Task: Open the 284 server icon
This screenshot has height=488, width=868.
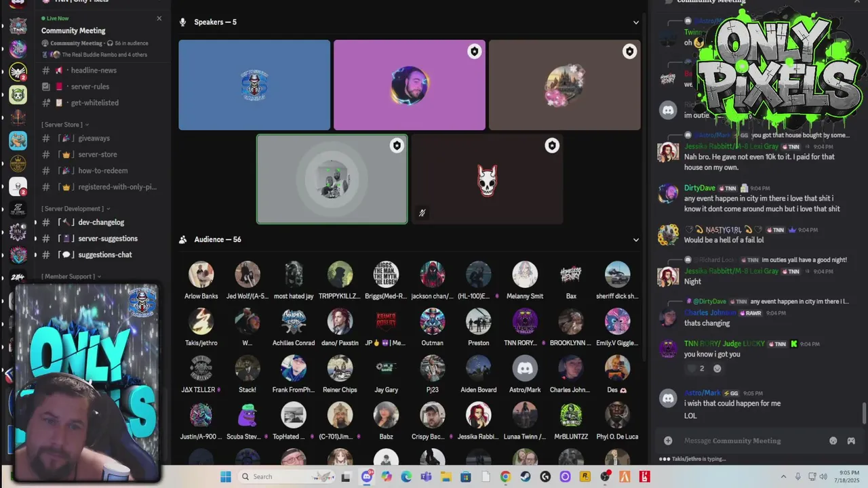Action: click(18, 278)
